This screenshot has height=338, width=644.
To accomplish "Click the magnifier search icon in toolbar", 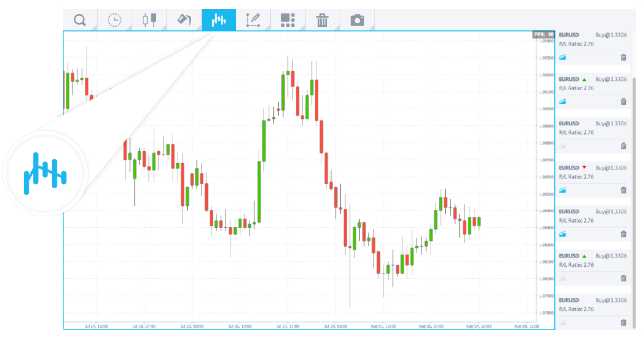I will 80,20.
